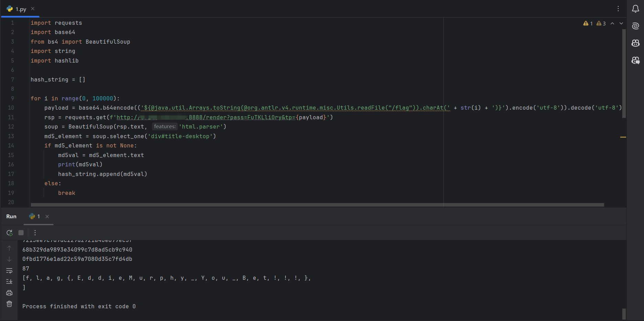Open the GitHub Copilot tool window

click(635, 43)
